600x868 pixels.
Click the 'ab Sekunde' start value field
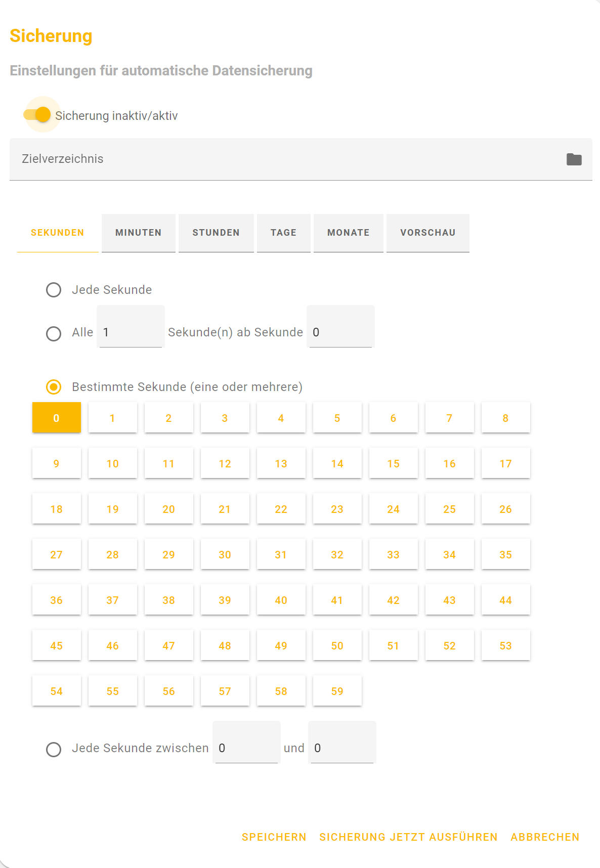pos(340,332)
